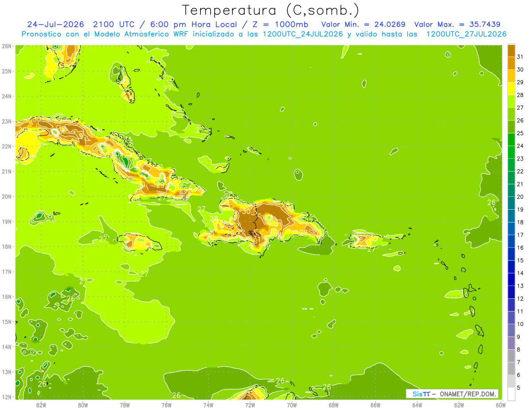Click the 80W longitude axis label
The width and height of the screenshot is (532, 411).
click(83, 405)
